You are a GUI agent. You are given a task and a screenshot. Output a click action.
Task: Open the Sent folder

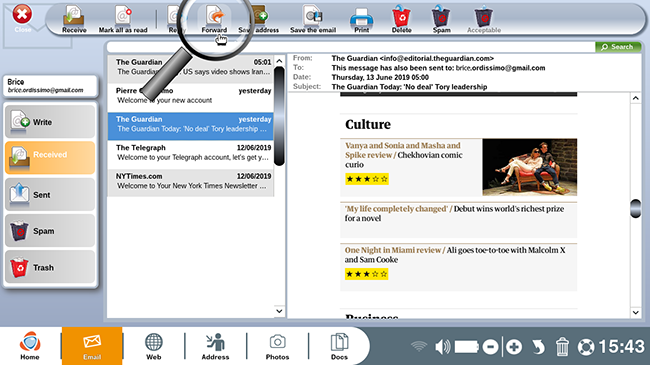[x=50, y=194]
